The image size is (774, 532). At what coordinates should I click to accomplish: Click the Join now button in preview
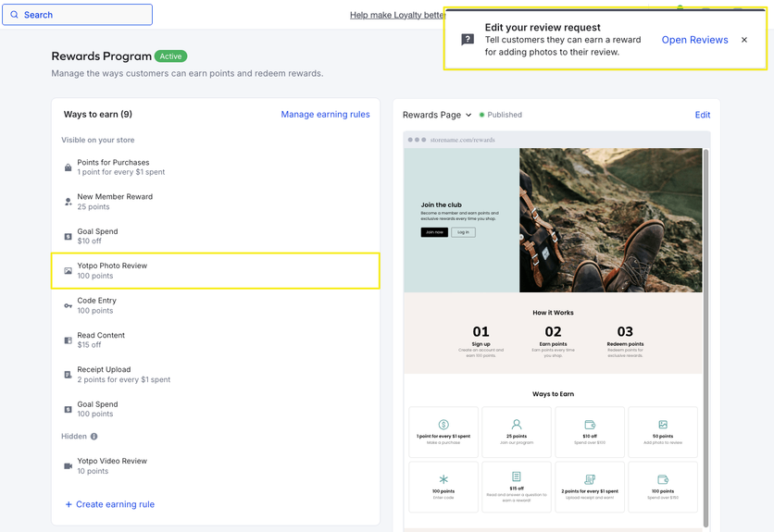coord(434,232)
